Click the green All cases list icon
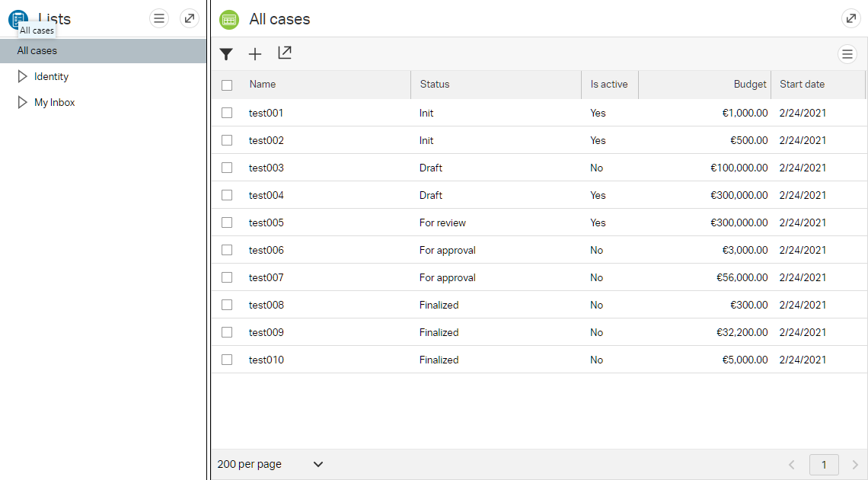868x480 pixels. point(229,20)
